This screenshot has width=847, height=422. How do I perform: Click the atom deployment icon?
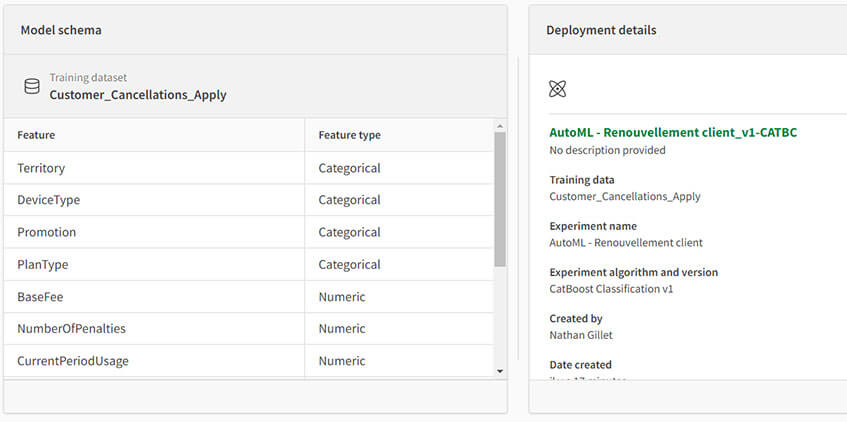(557, 89)
